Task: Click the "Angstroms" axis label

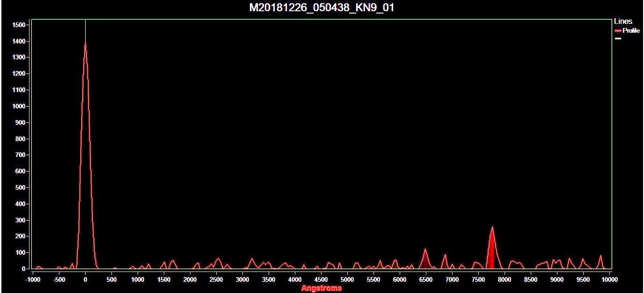Action: click(322, 288)
